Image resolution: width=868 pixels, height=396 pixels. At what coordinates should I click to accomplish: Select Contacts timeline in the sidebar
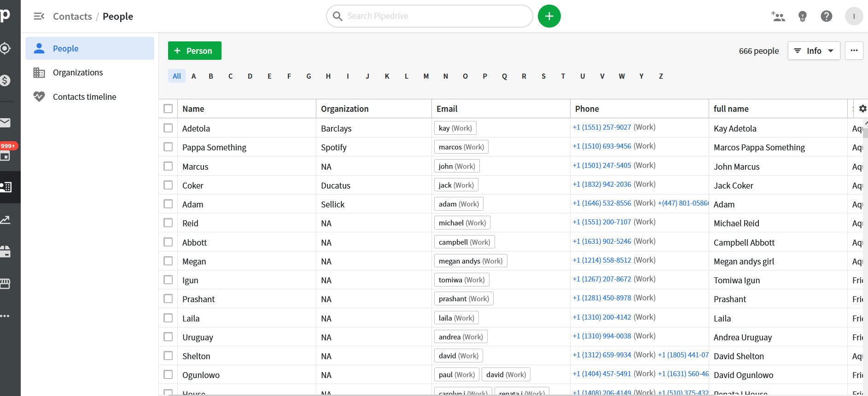point(90,97)
